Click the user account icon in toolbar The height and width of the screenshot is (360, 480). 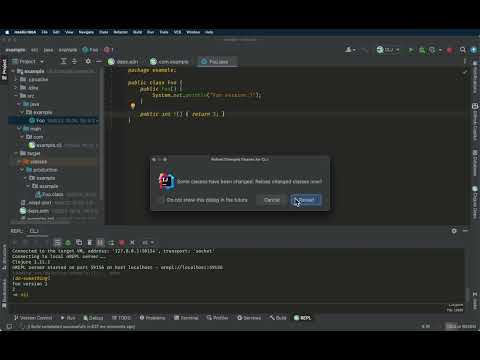349,50
